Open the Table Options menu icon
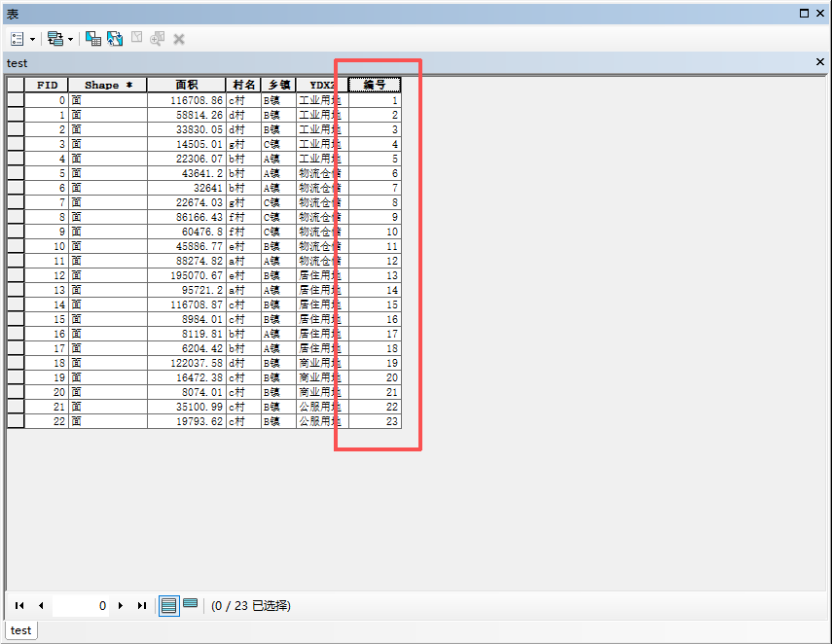Viewport: 832px width, 644px height. point(18,39)
